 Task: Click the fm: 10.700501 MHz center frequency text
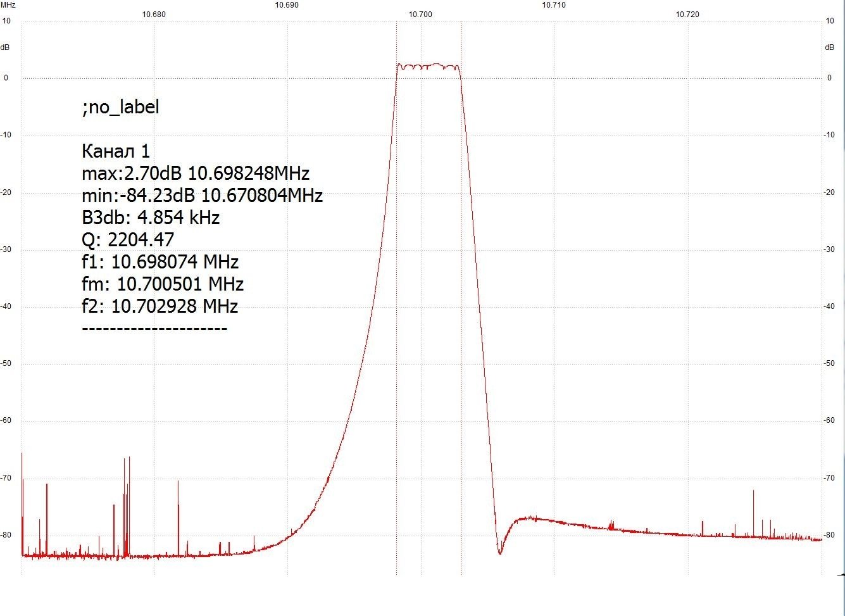pos(163,284)
